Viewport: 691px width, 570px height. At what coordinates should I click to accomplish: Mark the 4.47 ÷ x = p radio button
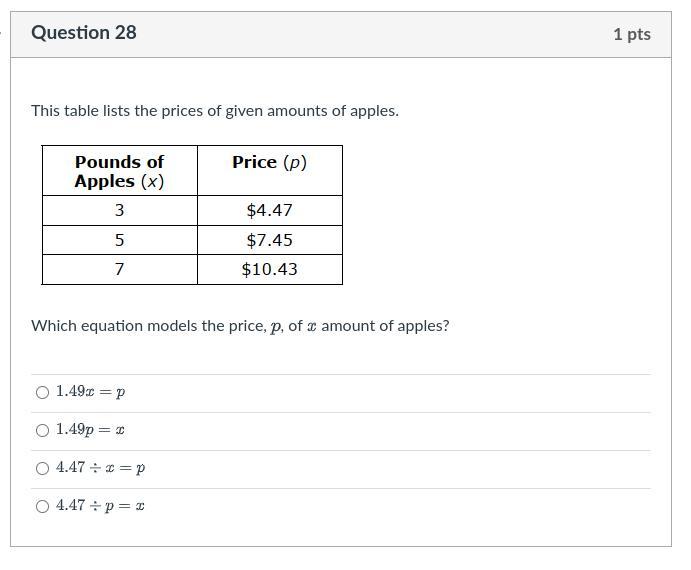pyautogui.click(x=42, y=469)
